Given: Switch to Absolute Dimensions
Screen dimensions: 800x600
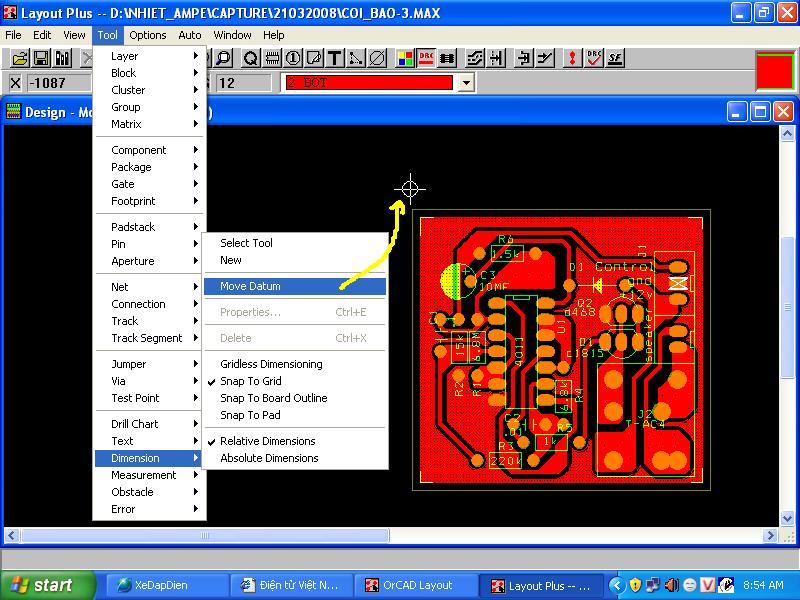Looking at the screenshot, I should pyautogui.click(x=269, y=458).
